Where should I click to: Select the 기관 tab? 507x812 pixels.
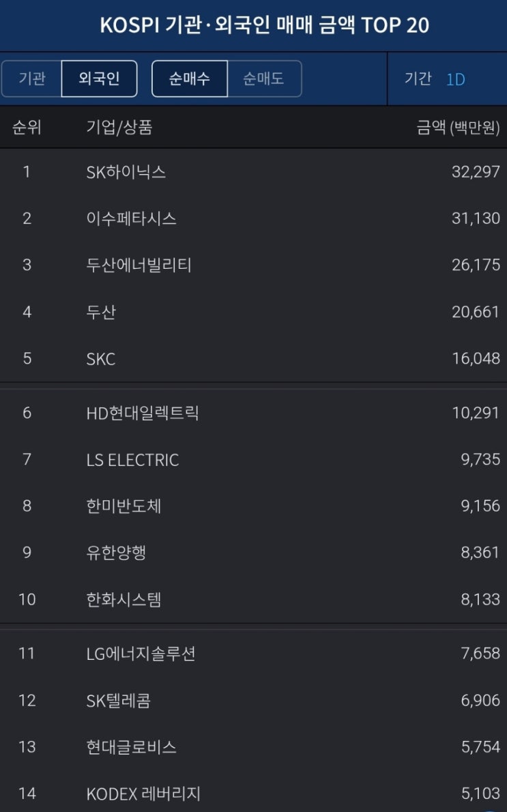[x=32, y=79]
